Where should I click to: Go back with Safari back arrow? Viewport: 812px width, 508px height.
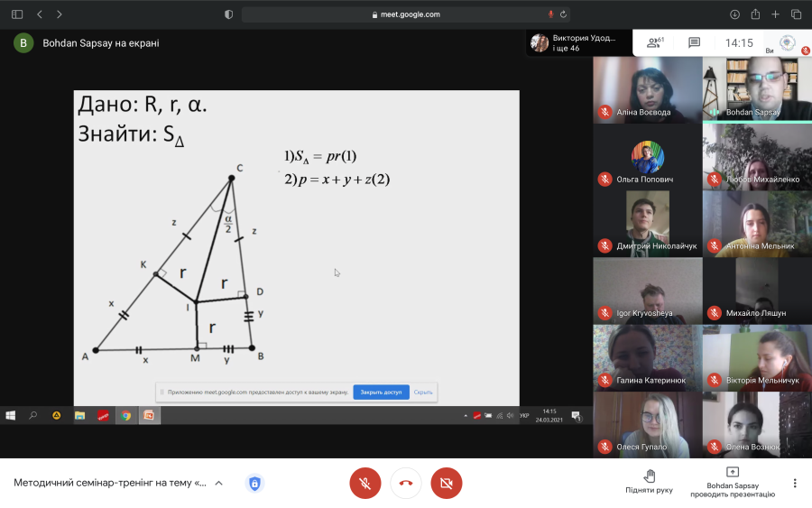point(40,14)
